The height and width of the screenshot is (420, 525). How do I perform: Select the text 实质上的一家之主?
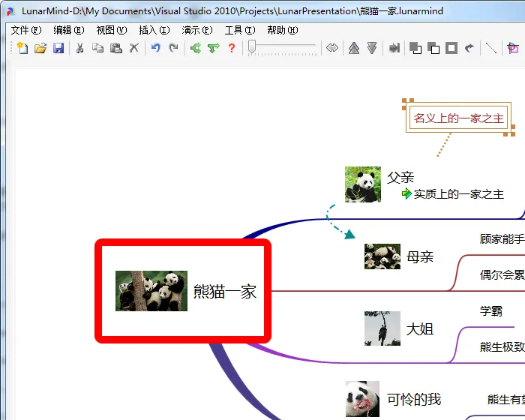click(459, 194)
